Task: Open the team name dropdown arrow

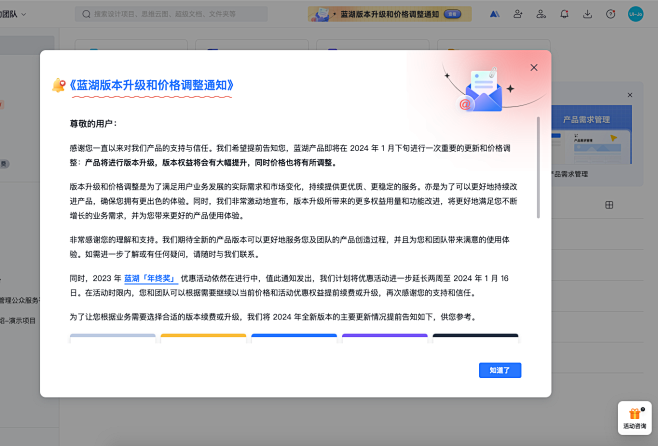Action: click(x=24, y=14)
